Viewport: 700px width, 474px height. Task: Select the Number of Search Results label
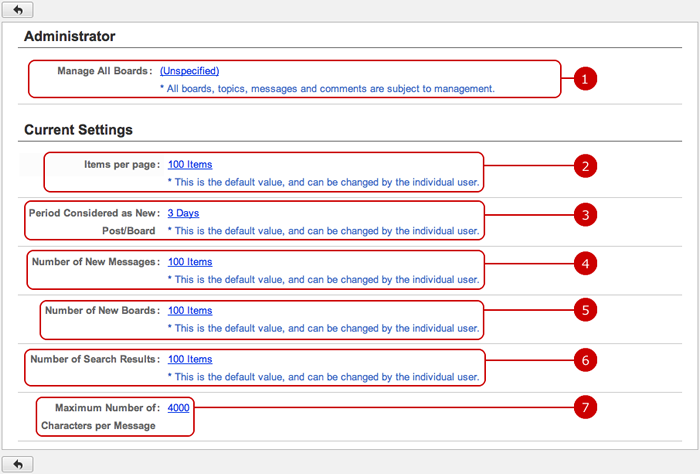tap(95, 359)
